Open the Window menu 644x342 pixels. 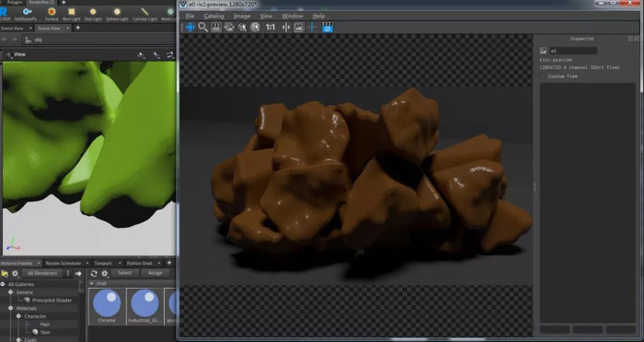point(293,16)
